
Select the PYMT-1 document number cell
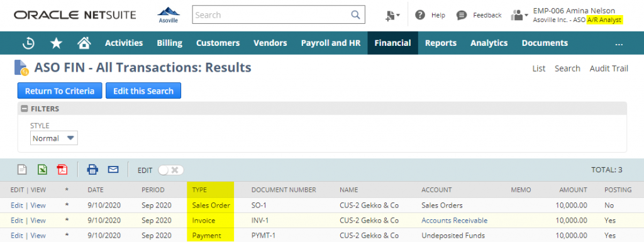264,236
